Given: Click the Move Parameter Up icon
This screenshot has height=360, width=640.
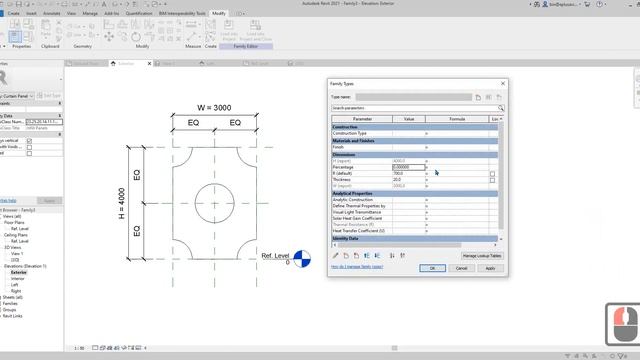Looking at the screenshot, I should (367, 256).
